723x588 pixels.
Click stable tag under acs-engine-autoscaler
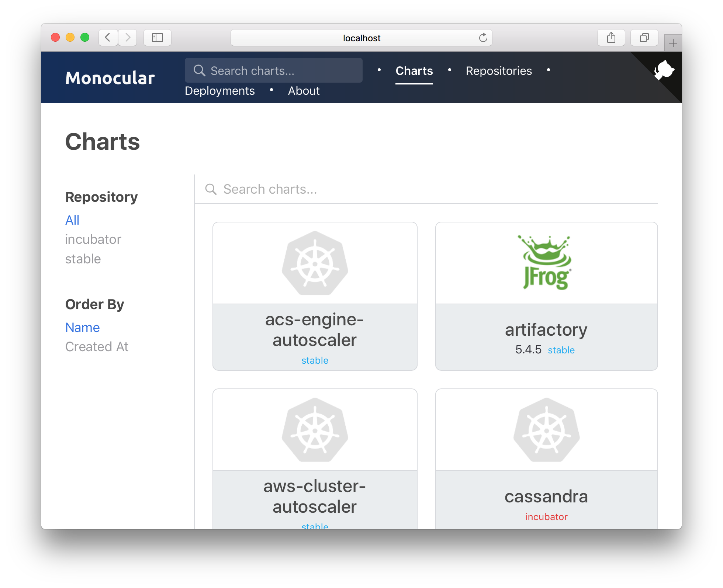(315, 360)
